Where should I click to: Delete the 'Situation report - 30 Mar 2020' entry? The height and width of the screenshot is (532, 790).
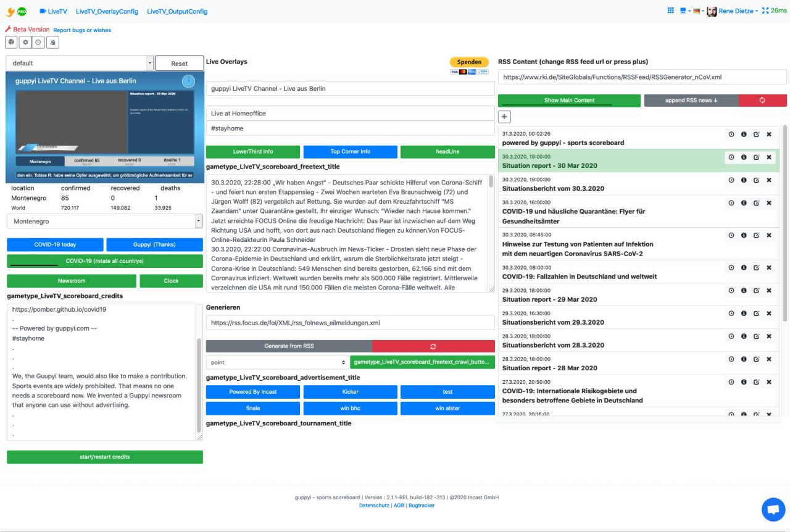click(769, 157)
